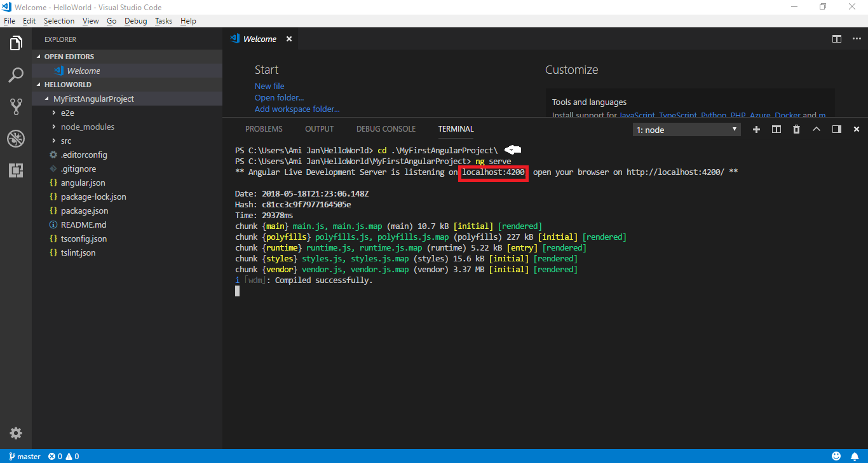Image resolution: width=868 pixels, height=463 pixels.
Task: Close the Welcome editor tab
Action: pyautogui.click(x=288, y=39)
